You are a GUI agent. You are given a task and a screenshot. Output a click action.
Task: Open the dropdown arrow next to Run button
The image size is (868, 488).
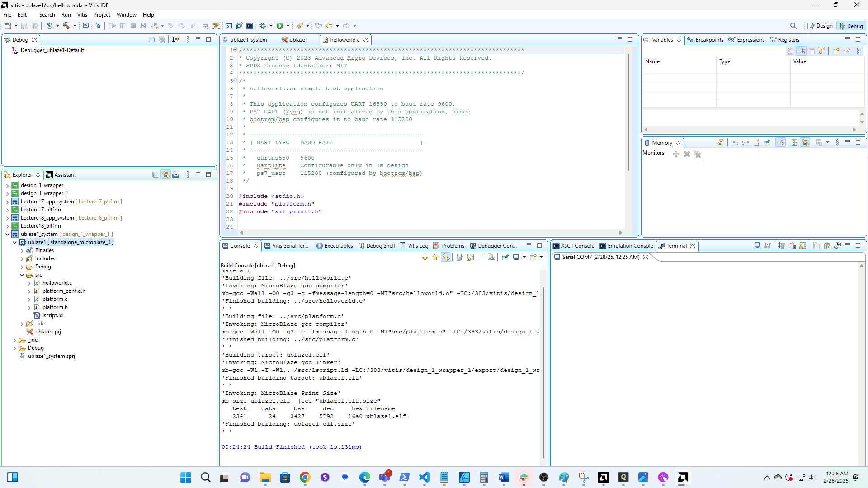coord(288,26)
